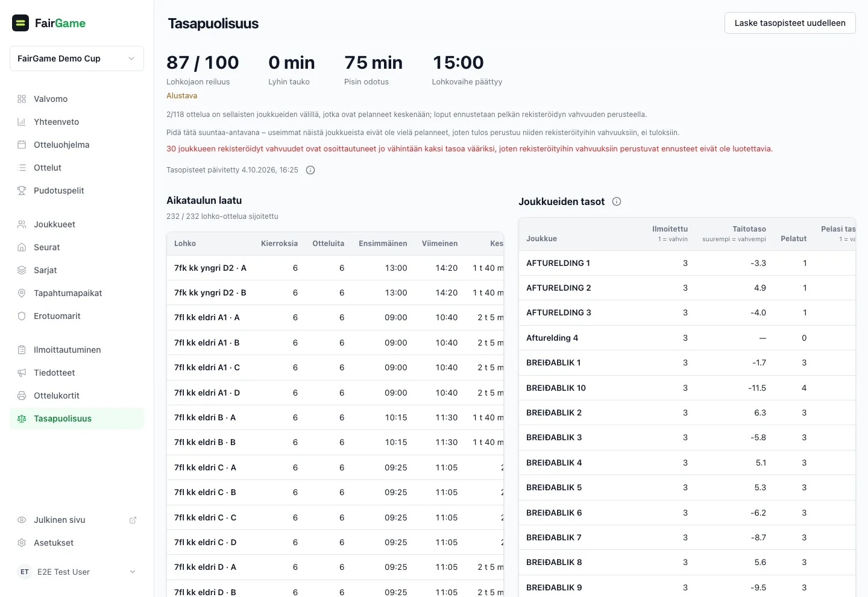Viewport: 868px width, 597px height.
Task: Click the Ilmoittautuminen clipboard icon
Action: pyautogui.click(x=22, y=350)
